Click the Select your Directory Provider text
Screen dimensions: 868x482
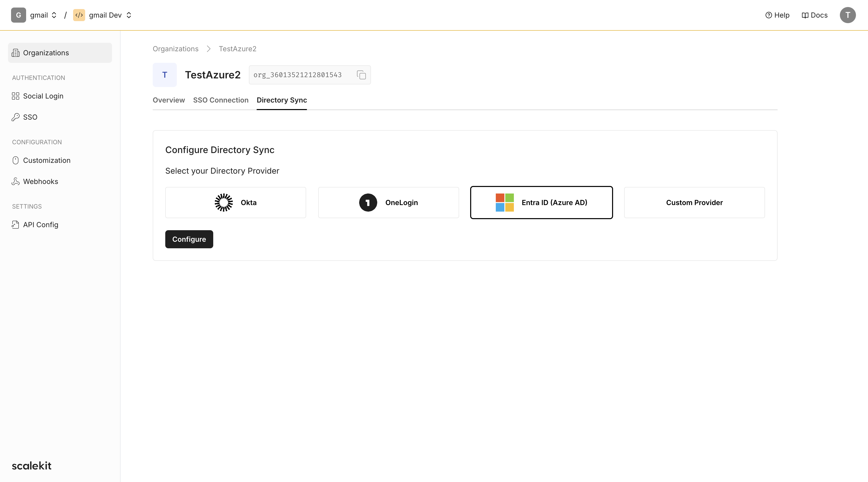coord(222,171)
